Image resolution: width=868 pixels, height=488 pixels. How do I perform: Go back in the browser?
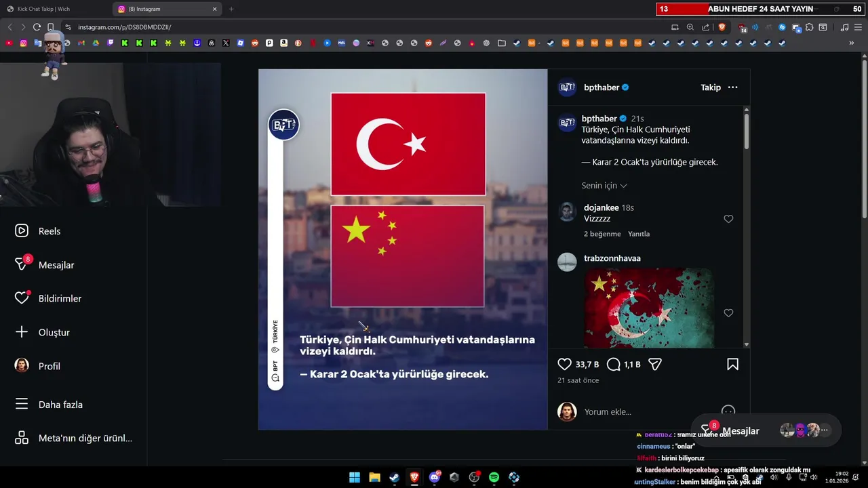point(9,27)
